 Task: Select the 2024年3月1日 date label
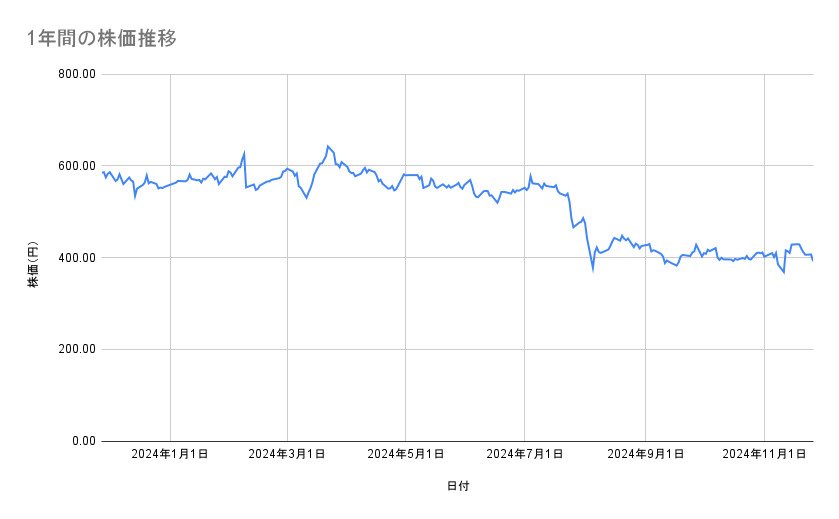click(x=288, y=455)
